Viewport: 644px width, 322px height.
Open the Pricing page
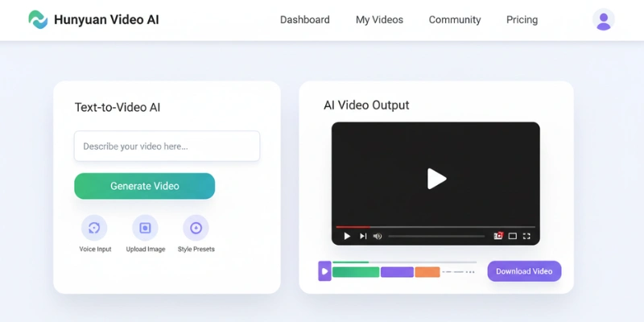point(522,19)
